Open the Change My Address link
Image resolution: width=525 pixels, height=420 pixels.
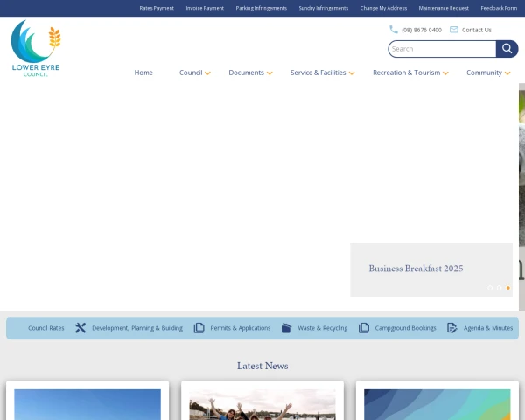[384, 8]
